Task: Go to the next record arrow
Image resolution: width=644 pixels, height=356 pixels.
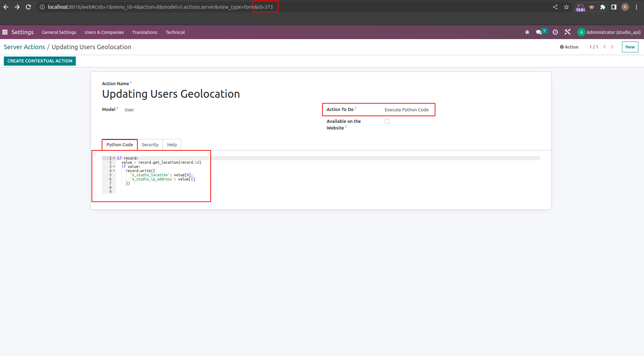Action: tap(612, 47)
